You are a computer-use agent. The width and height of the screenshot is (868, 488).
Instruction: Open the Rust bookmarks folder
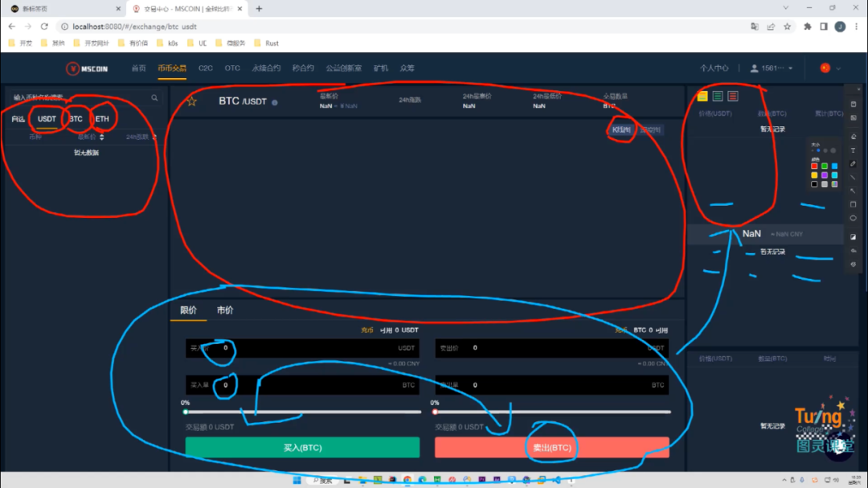click(266, 43)
